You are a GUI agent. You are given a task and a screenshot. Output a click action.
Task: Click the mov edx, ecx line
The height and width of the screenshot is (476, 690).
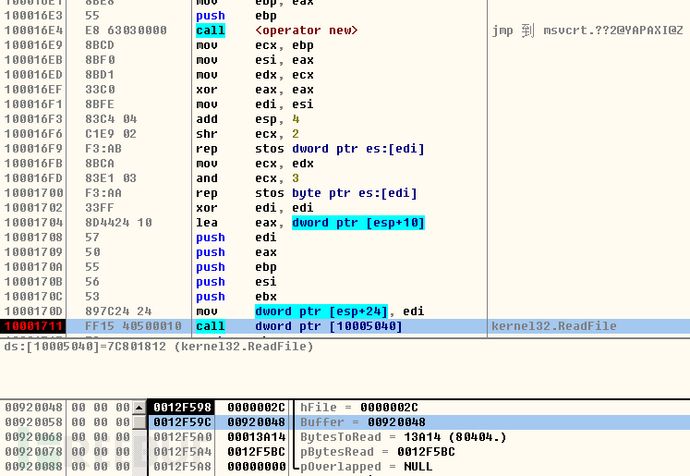(345, 75)
